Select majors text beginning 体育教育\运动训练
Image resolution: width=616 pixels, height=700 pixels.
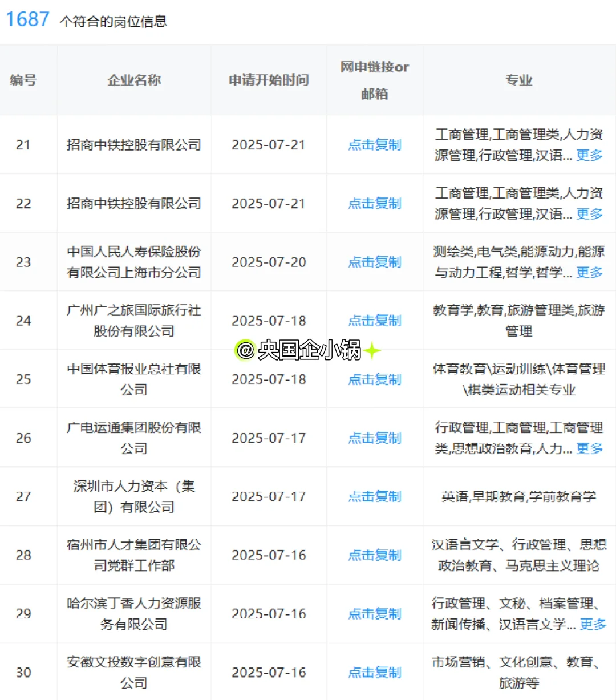tap(519, 379)
